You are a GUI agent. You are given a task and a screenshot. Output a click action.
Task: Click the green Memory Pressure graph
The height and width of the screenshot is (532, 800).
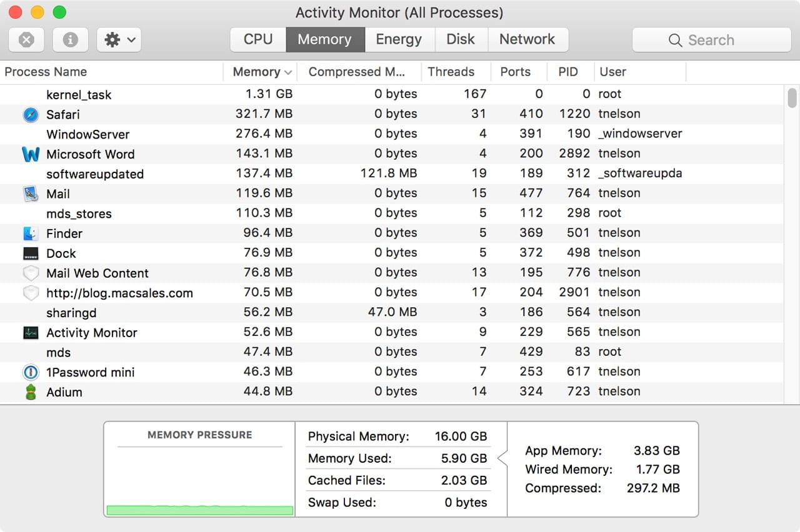point(199,510)
